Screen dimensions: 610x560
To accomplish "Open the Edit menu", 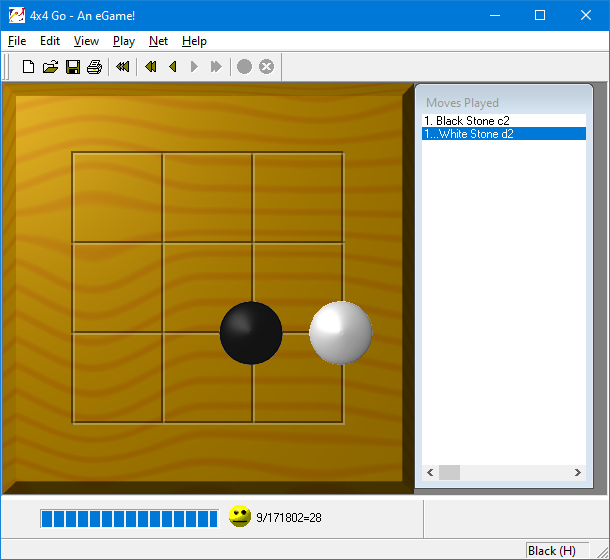I will tap(50, 41).
